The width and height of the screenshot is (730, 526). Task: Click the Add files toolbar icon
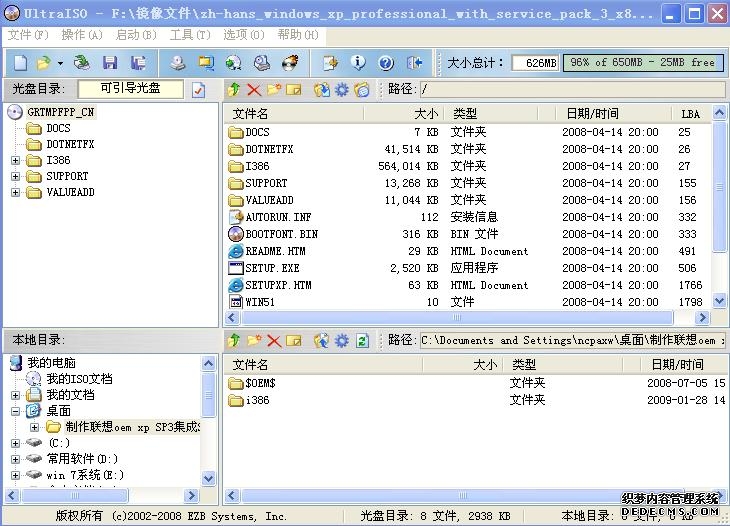(330, 63)
